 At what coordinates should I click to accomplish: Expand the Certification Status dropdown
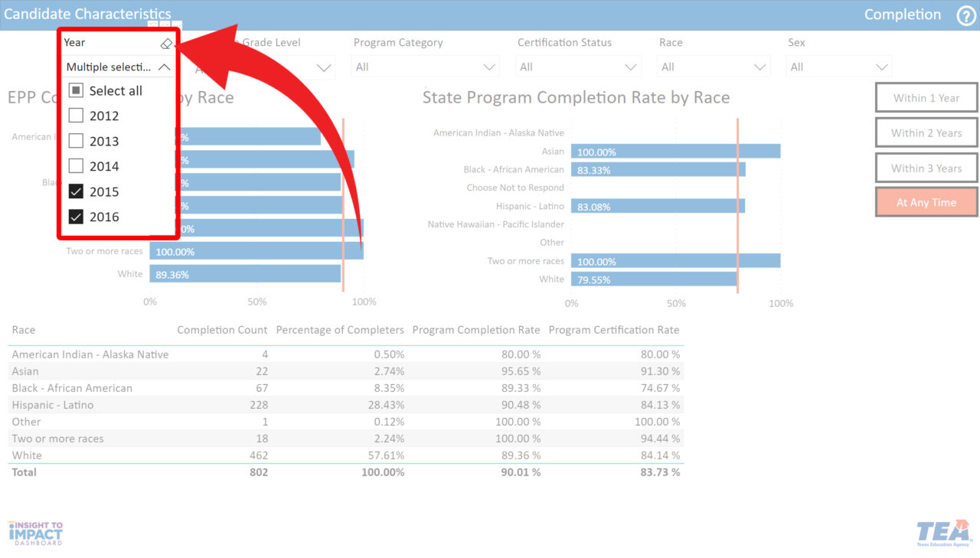pos(578,67)
